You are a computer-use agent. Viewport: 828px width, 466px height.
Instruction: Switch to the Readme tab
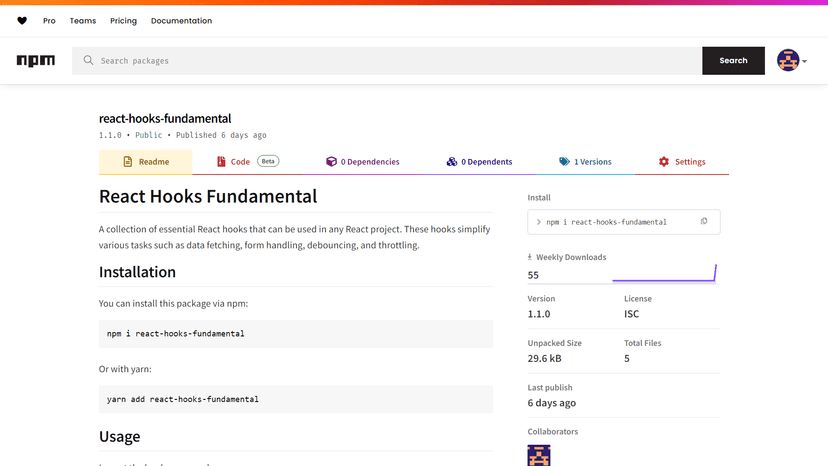click(146, 162)
